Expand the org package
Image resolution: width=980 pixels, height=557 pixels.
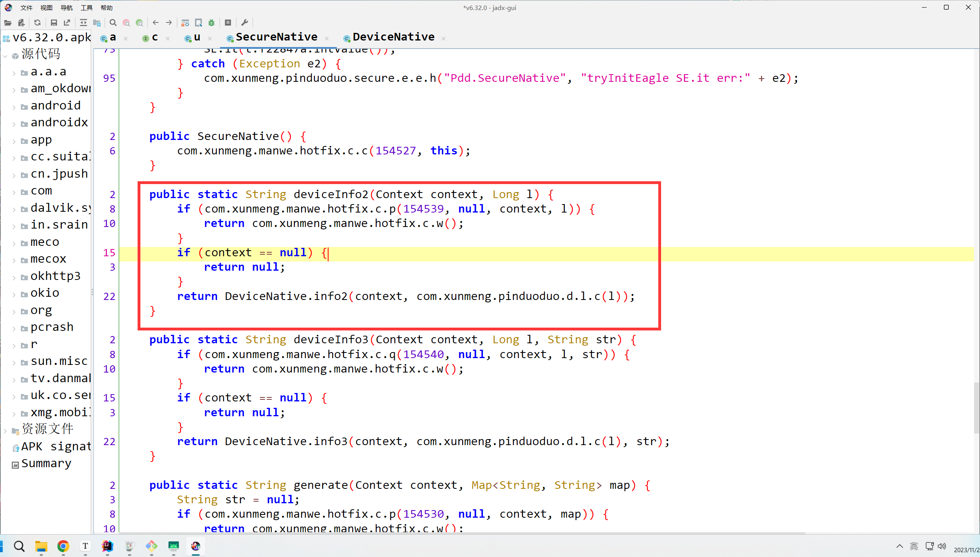pyautogui.click(x=14, y=312)
